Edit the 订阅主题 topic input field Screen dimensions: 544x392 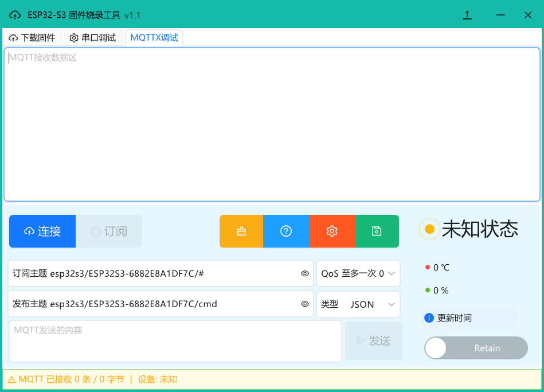click(x=161, y=274)
